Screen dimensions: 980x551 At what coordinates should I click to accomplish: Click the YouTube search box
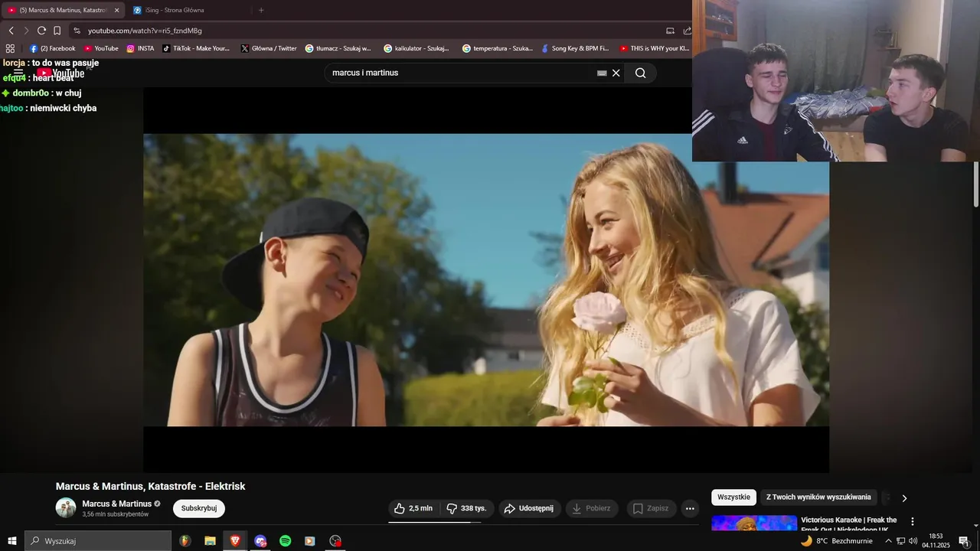click(x=459, y=73)
